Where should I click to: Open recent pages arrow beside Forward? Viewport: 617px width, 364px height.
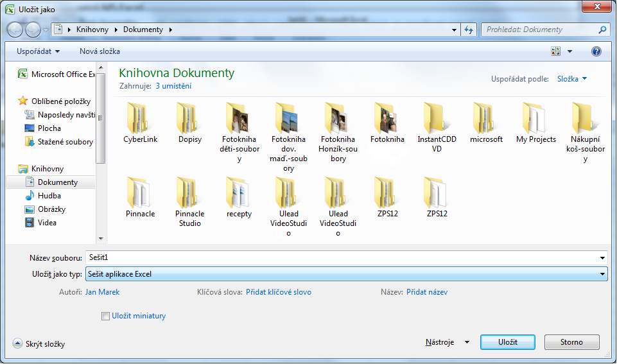click(46, 30)
